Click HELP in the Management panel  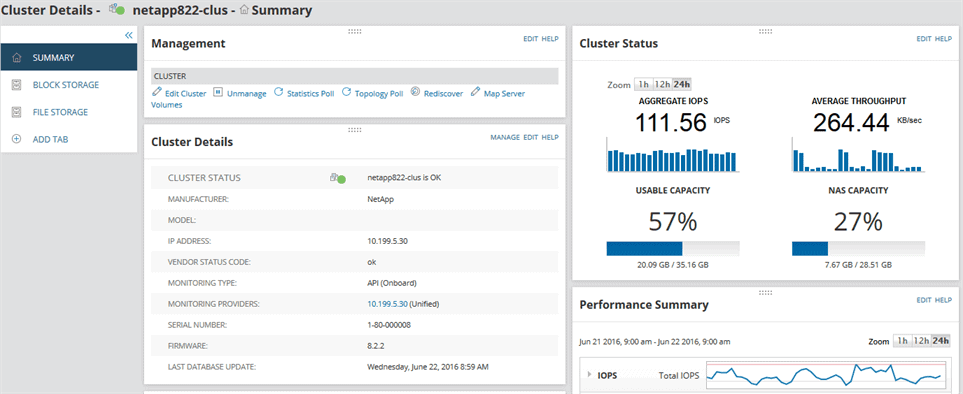pyautogui.click(x=550, y=39)
